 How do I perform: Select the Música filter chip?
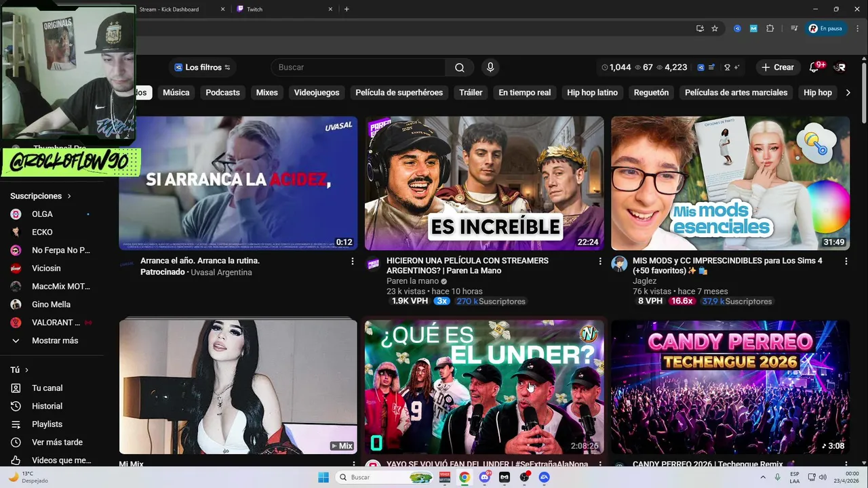(x=176, y=93)
